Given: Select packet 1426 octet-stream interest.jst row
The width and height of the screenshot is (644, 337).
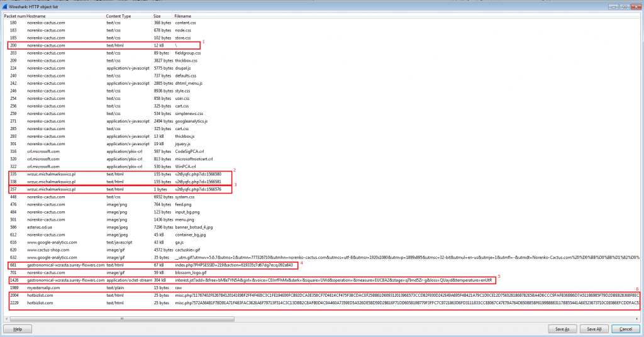Looking at the screenshot, I should point(322,280).
